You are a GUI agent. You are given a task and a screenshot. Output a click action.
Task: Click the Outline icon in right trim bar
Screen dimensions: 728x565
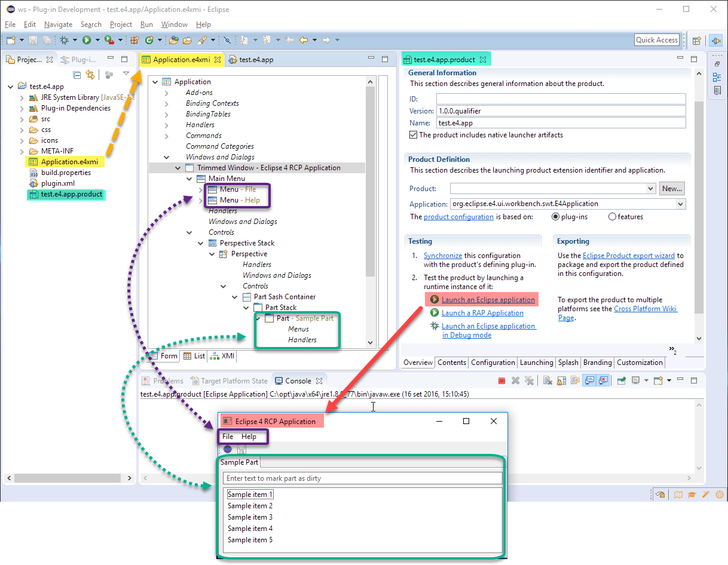tap(717, 77)
